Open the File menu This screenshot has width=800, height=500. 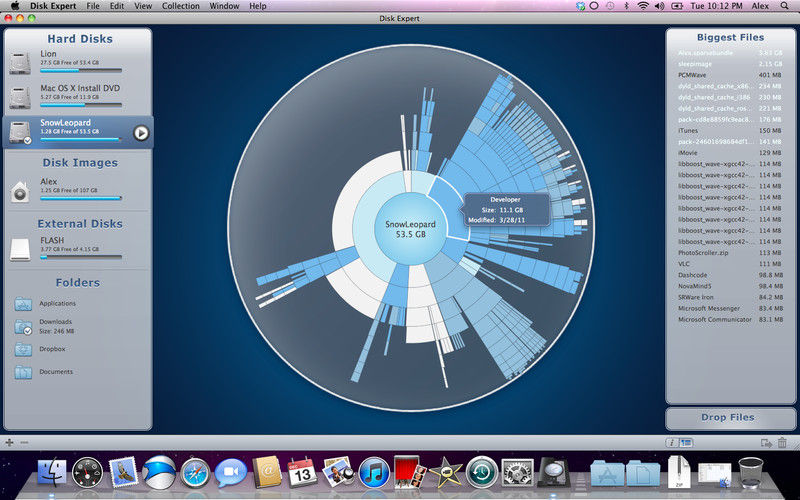click(93, 6)
